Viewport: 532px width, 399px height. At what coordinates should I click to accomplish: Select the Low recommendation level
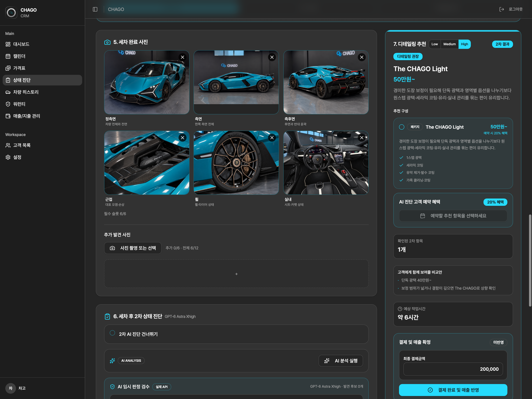tap(435, 44)
